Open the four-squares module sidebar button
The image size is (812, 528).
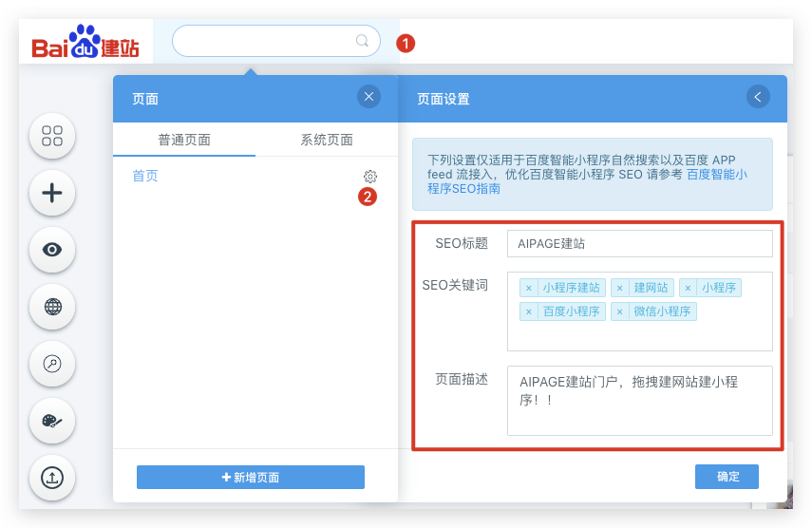(52, 136)
